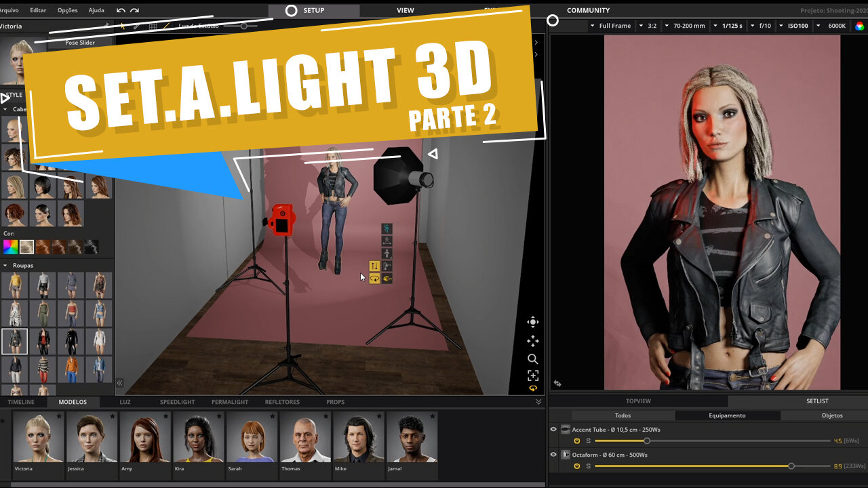
Task: Open the Ajuda menu
Action: pyautogui.click(x=96, y=10)
